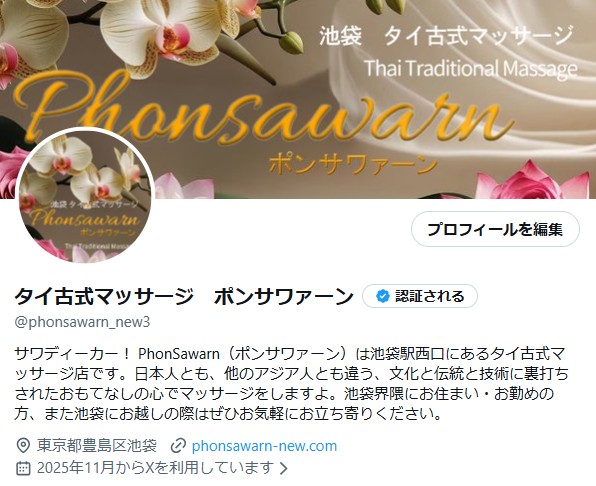The height and width of the screenshot is (486, 596).
Task: Click golden katakana ポンサワァーン in banner
Action: point(354,165)
